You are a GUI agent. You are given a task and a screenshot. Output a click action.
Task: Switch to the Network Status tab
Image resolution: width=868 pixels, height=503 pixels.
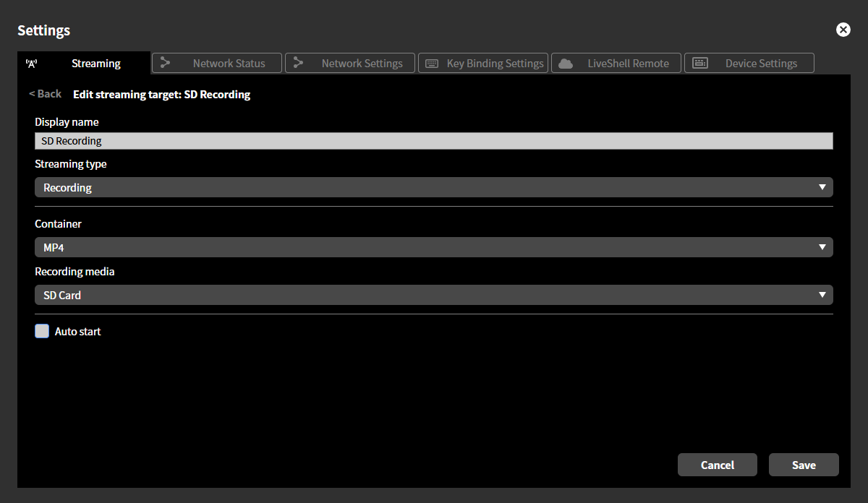(x=216, y=63)
